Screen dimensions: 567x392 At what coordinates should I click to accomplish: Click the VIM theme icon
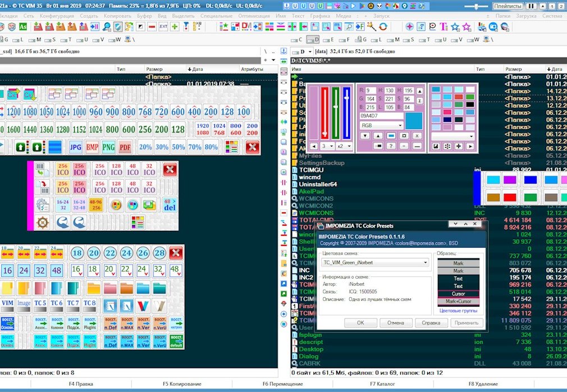coord(8,306)
